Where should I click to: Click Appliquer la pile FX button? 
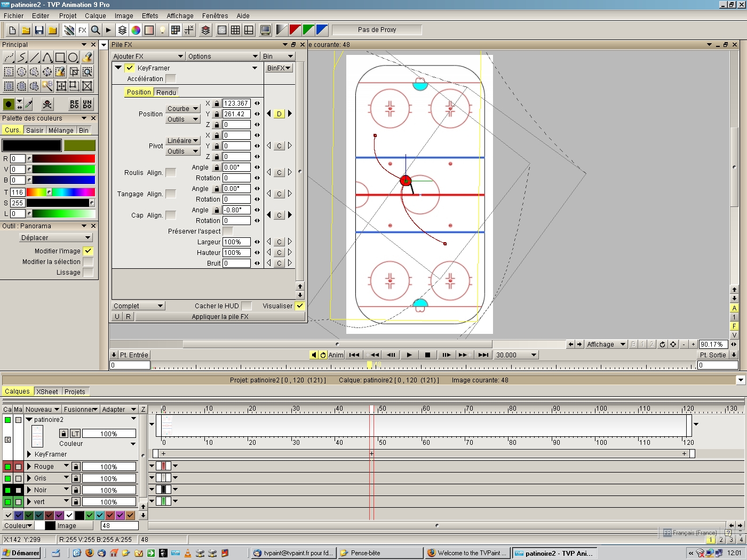tap(220, 316)
